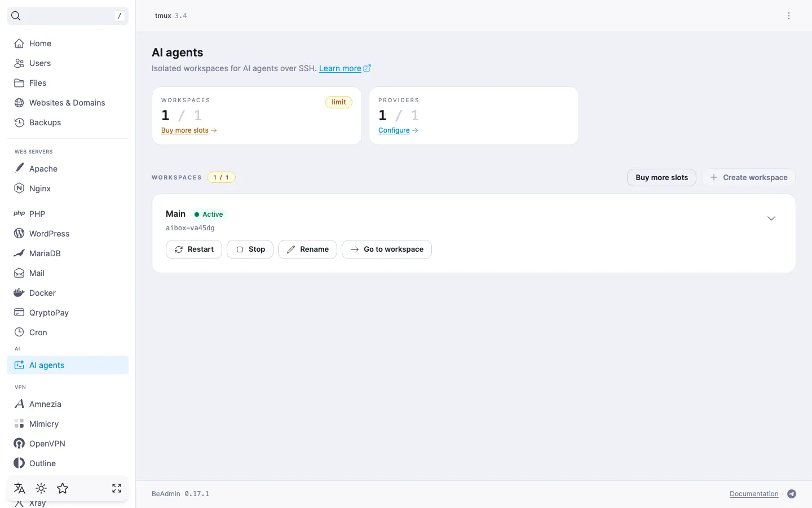Click the Backups clock icon

click(x=19, y=122)
